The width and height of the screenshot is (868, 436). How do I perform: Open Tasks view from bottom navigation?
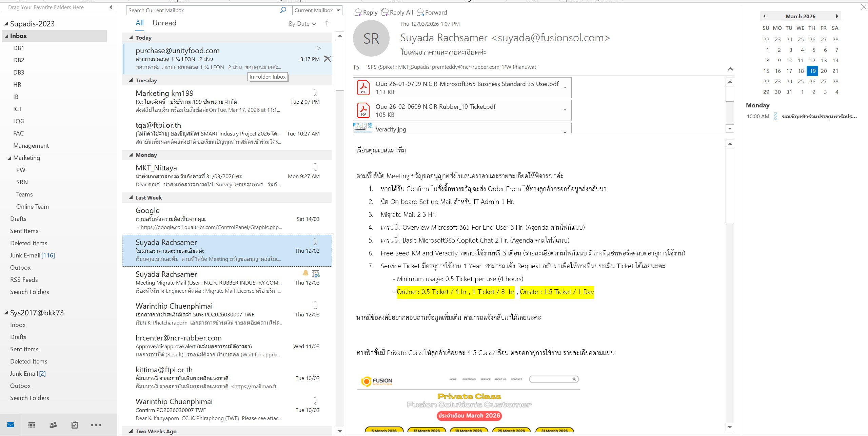pos(75,425)
